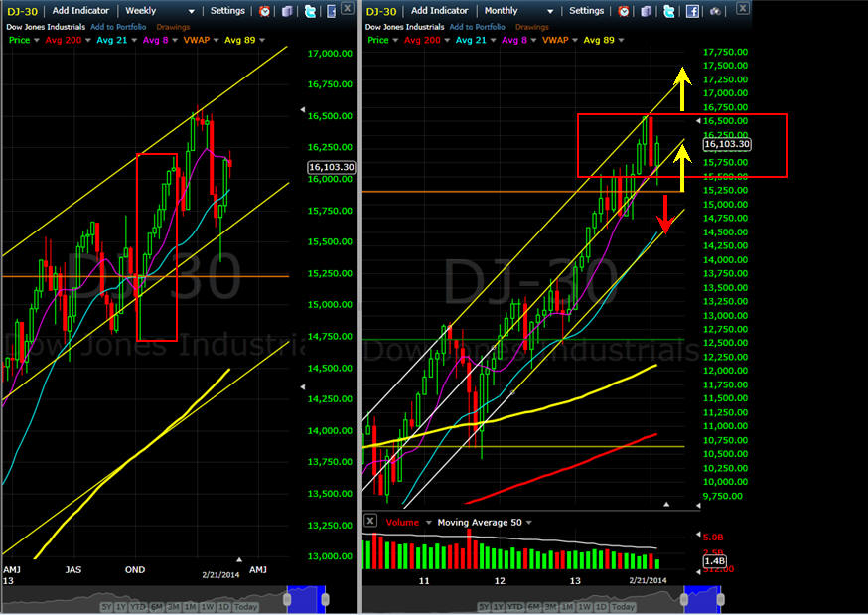
Task: Click right range handle in Weekly navigator
Action: click(x=325, y=600)
